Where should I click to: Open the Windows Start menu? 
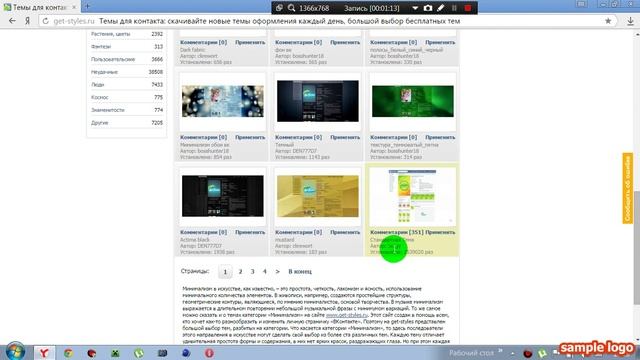point(15,352)
